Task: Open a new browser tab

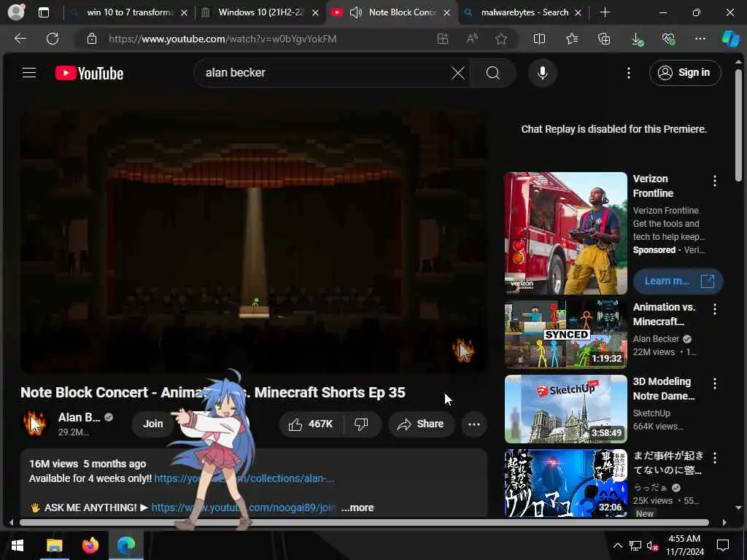Action: [x=605, y=12]
